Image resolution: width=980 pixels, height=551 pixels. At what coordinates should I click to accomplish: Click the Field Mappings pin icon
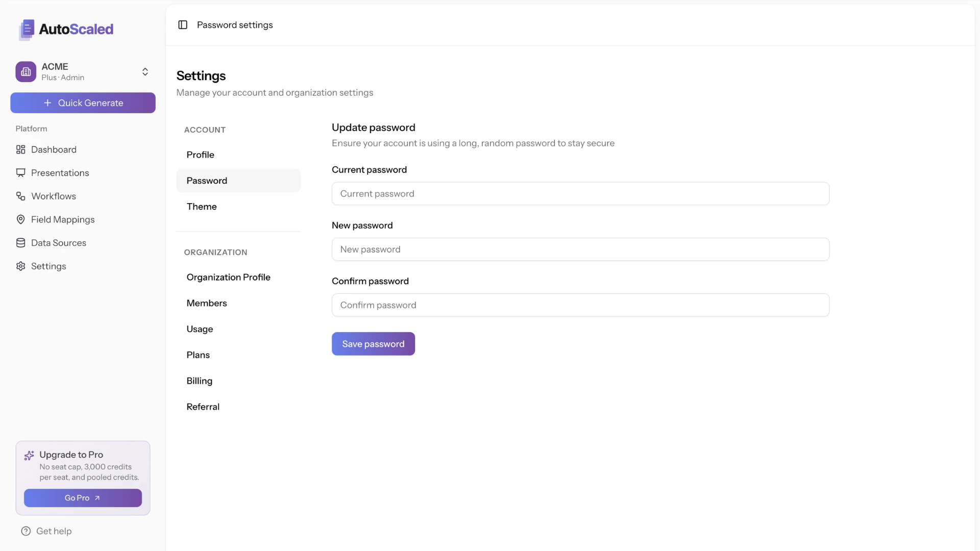pyautogui.click(x=20, y=219)
